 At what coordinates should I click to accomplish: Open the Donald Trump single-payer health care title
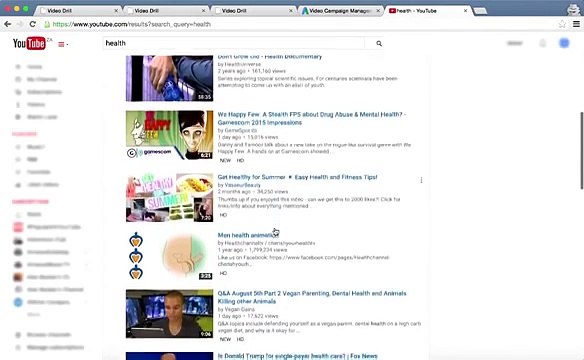(297, 356)
